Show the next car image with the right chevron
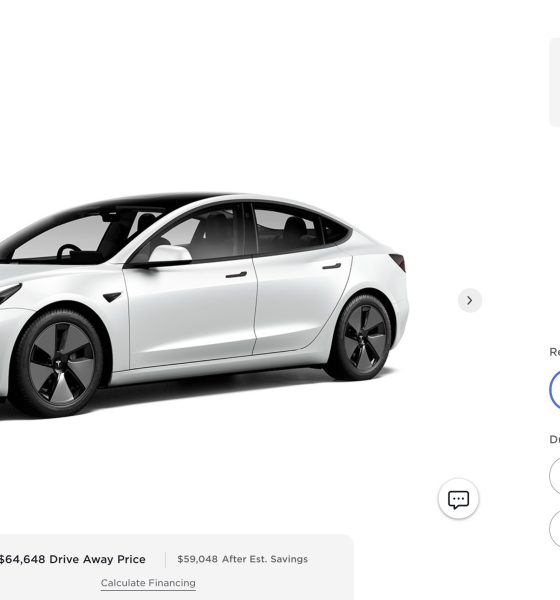The image size is (560, 600). (470, 300)
